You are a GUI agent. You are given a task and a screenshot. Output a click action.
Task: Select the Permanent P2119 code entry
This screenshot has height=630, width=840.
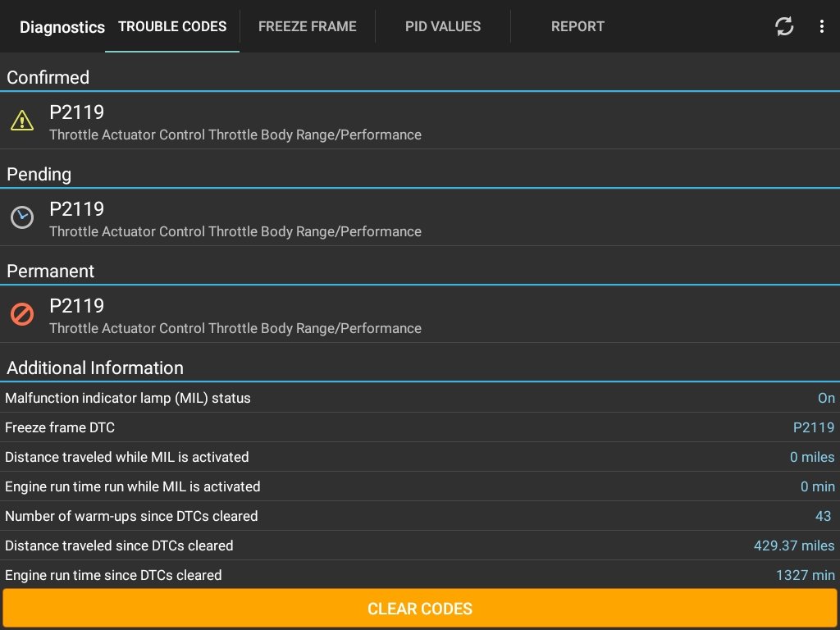pos(420,314)
